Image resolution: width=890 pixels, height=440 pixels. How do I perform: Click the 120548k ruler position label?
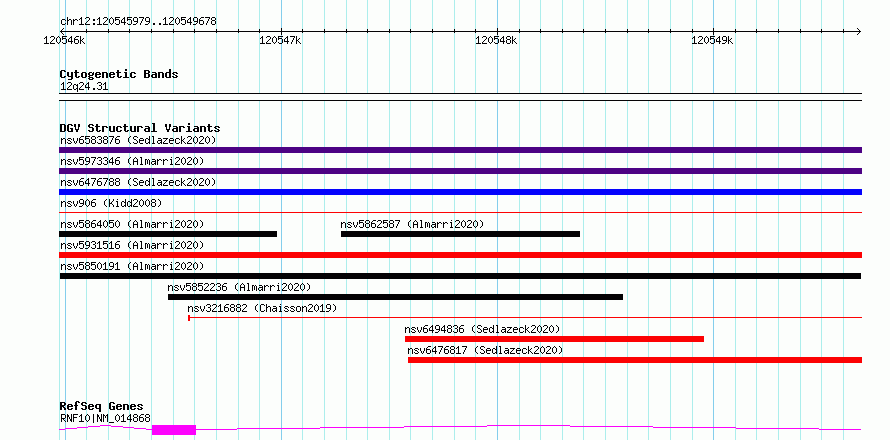tap(497, 40)
